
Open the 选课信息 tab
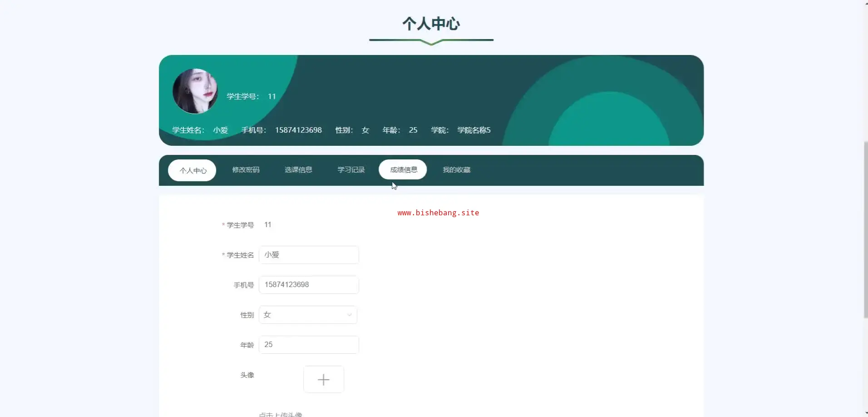[298, 170]
